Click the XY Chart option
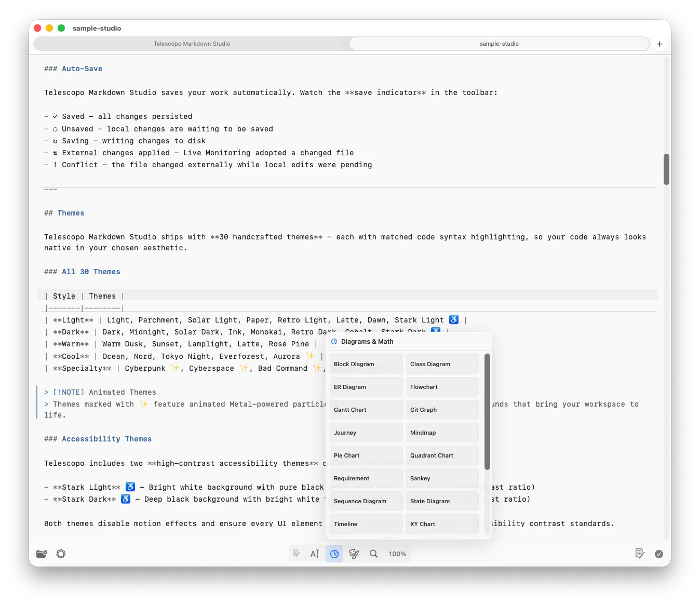 (442, 524)
